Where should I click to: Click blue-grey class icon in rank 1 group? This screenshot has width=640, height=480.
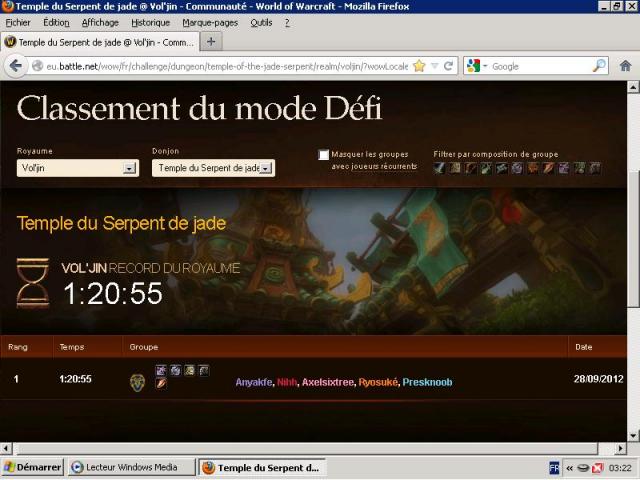pyautogui.click(x=175, y=370)
